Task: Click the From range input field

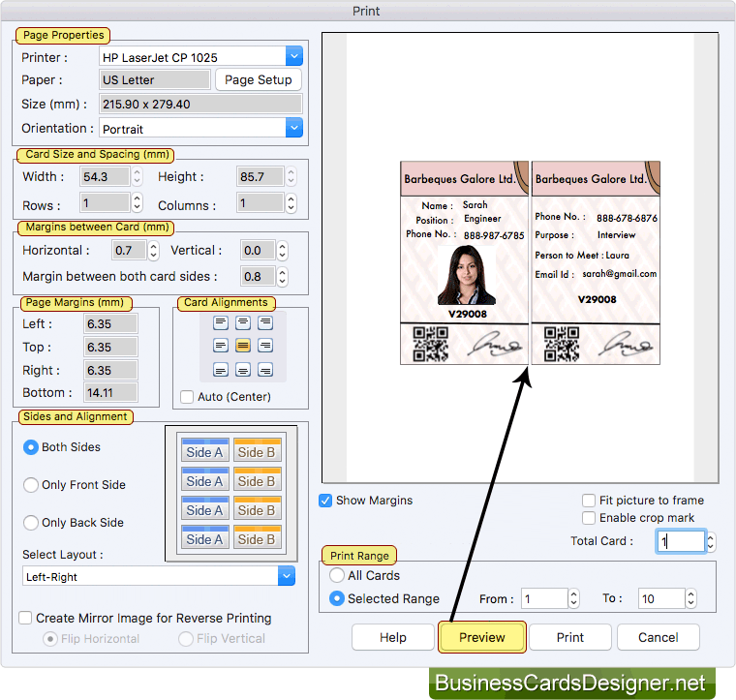Action: pyautogui.click(x=544, y=598)
